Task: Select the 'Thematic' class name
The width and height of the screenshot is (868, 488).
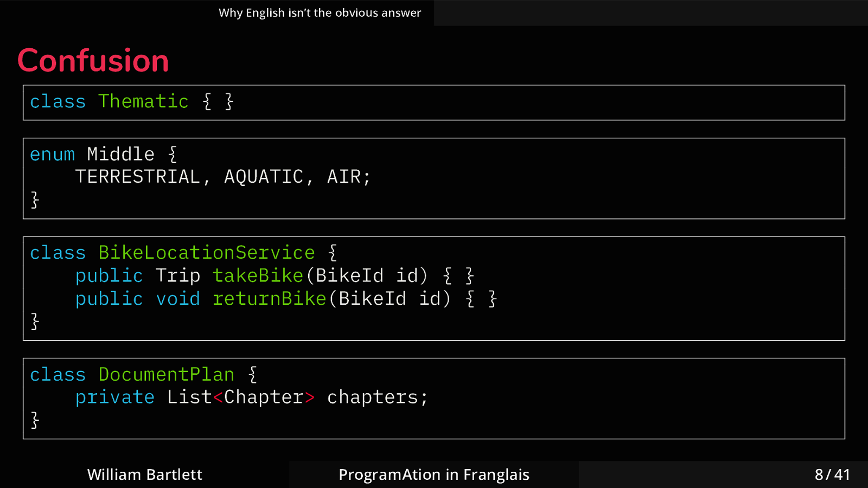Action: pos(143,101)
